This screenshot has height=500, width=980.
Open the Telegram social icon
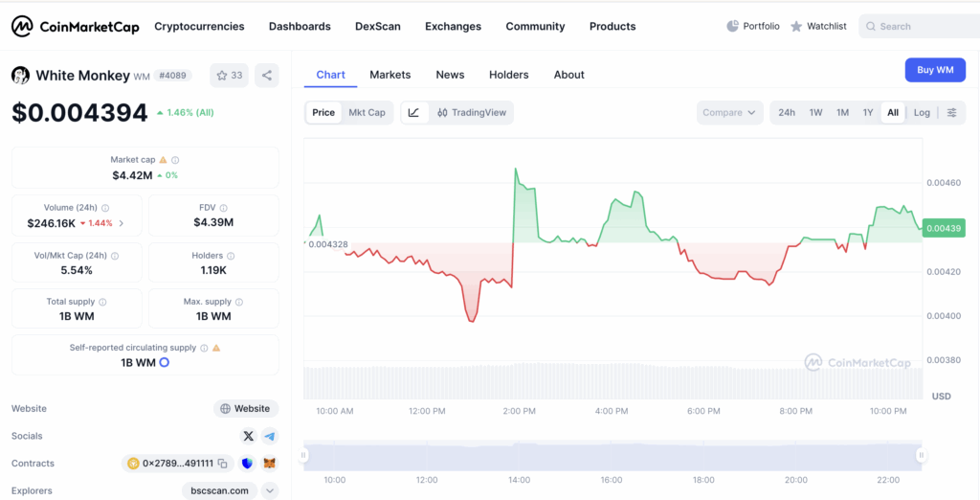pyautogui.click(x=270, y=436)
